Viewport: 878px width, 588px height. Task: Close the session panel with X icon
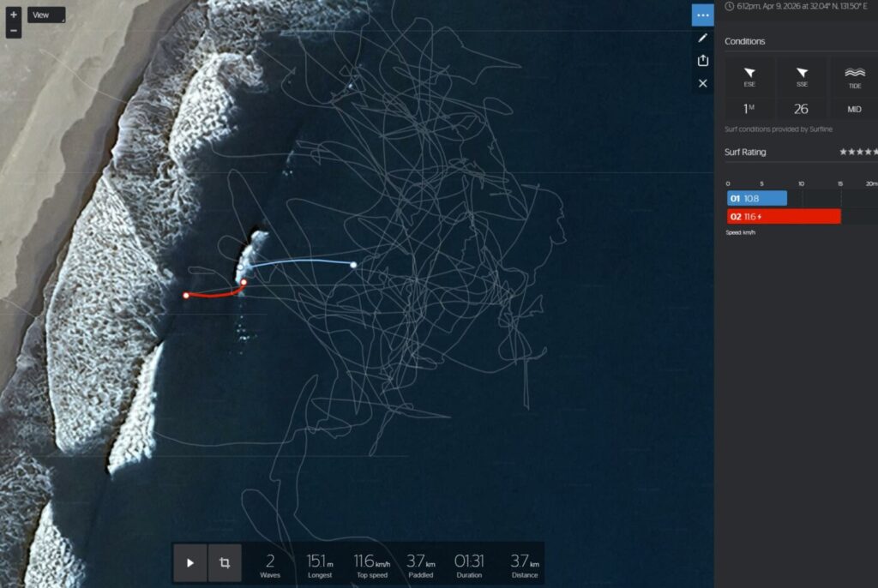(703, 83)
